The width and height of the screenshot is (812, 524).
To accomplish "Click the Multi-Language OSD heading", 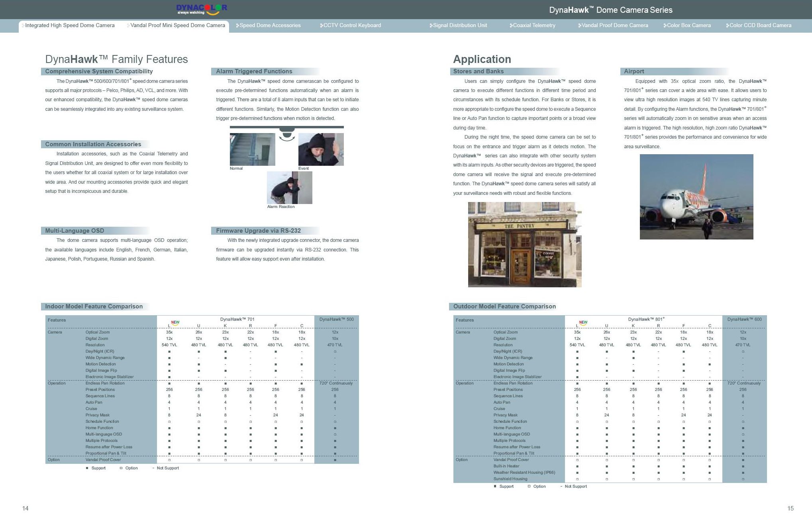I will click(x=75, y=231).
